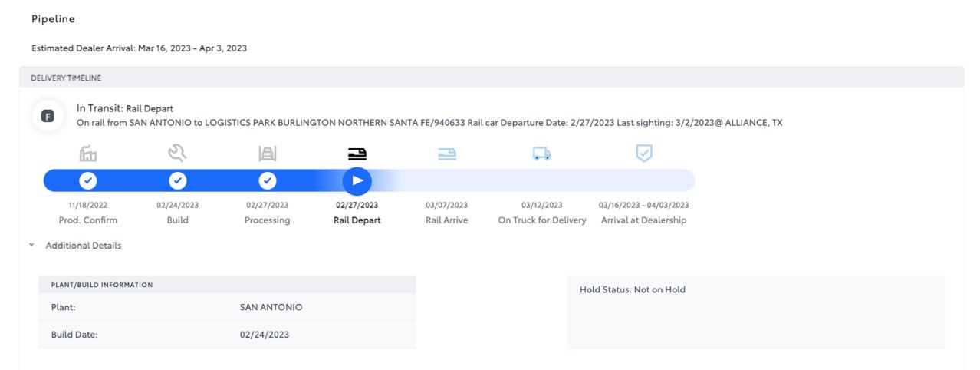Screen dimensions: 980x370
Task: Click the Rail Arrive stage label
Action: click(x=446, y=220)
